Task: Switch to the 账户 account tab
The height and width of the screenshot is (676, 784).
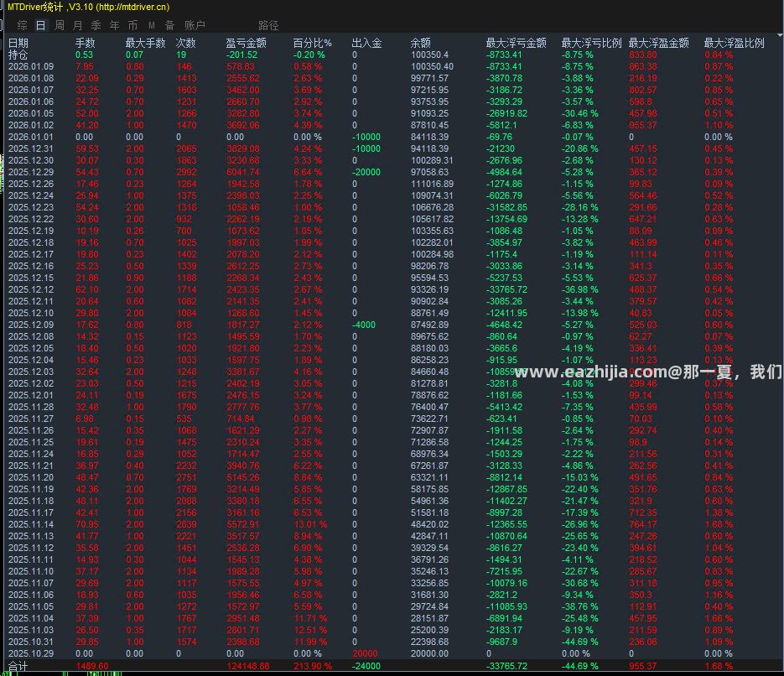Action: point(195,25)
